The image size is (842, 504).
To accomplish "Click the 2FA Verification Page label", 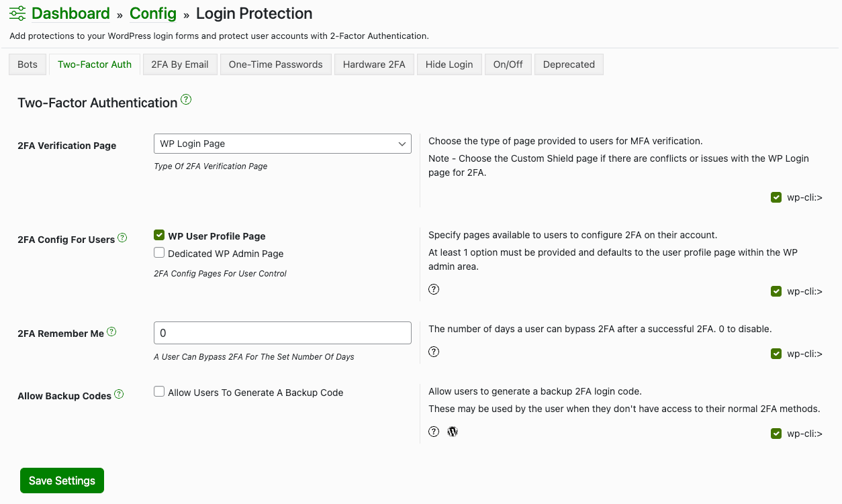I will point(67,146).
